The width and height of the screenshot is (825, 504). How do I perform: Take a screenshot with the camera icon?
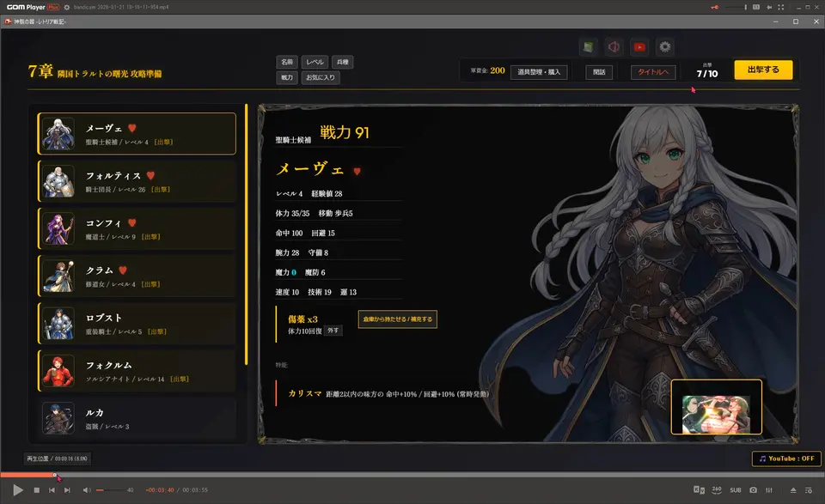click(753, 489)
